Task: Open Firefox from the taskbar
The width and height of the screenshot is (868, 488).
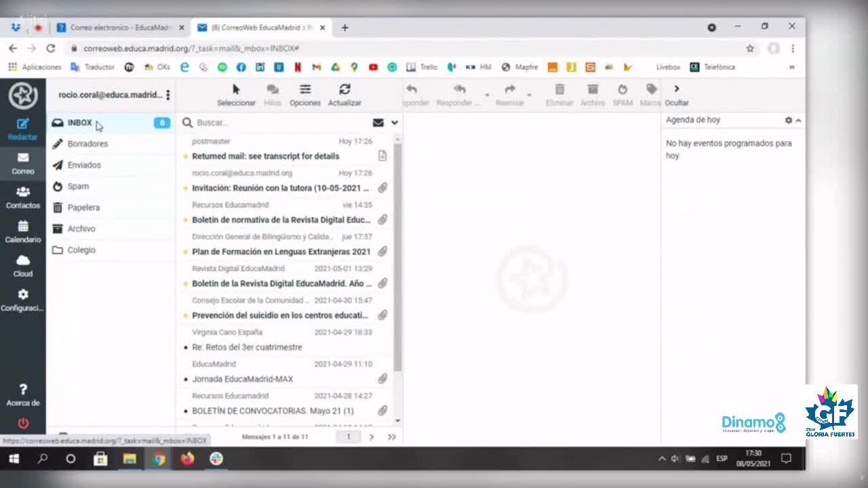Action: [x=187, y=459]
